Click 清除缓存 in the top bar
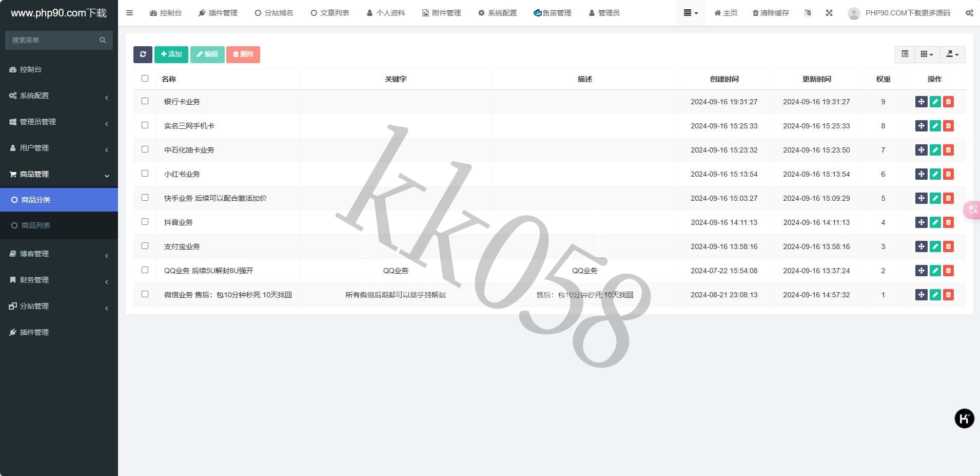Viewport: 980px width, 476px height. tap(771, 13)
